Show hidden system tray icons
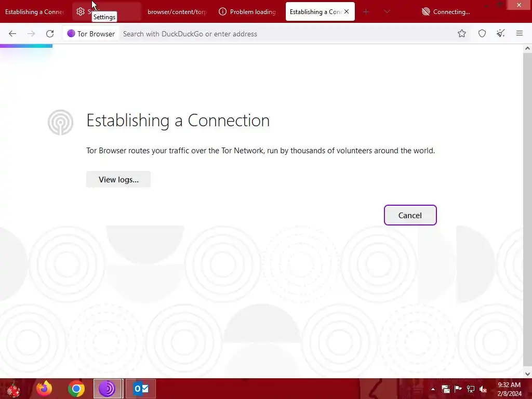The height and width of the screenshot is (399, 532). pos(433,389)
